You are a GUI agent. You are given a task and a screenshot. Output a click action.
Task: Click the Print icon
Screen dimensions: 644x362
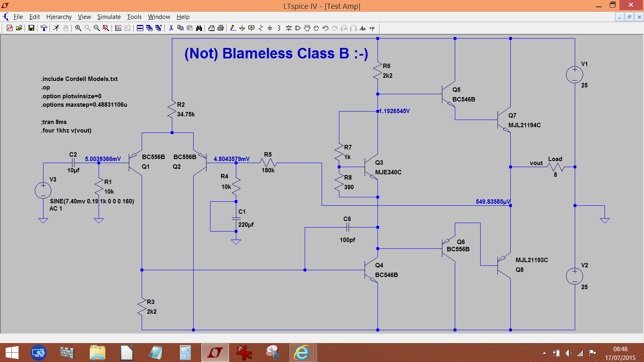point(221,28)
